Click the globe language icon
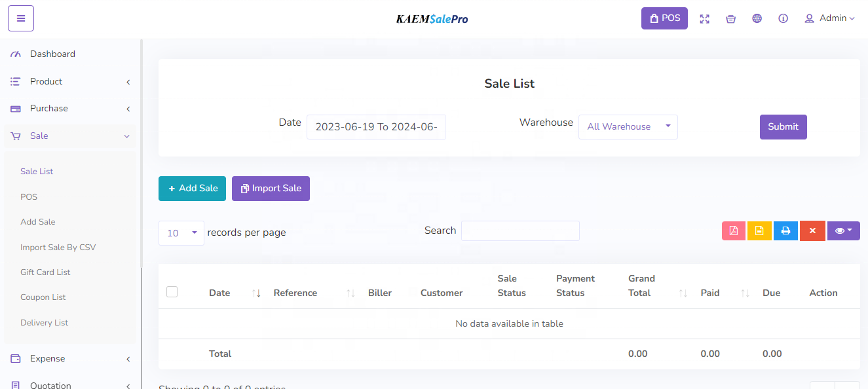This screenshot has height=389, width=868. (x=757, y=19)
